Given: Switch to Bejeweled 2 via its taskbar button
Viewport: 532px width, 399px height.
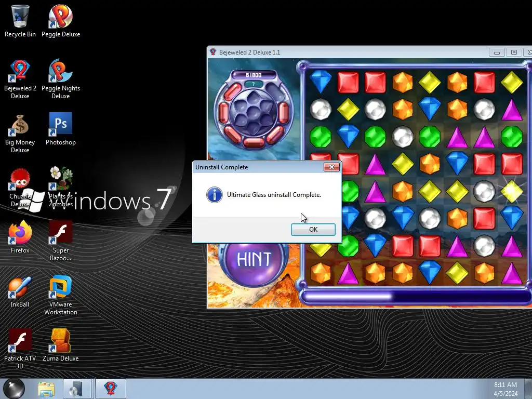Looking at the screenshot, I should [x=111, y=389].
